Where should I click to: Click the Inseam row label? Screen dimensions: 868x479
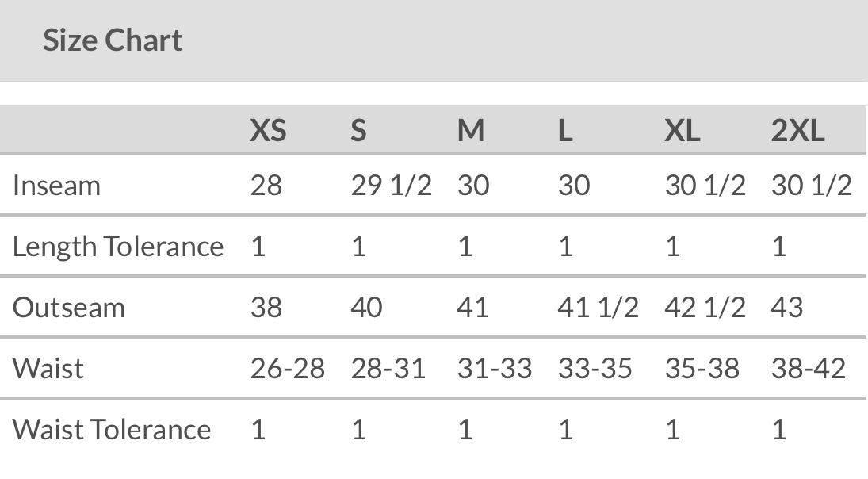coord(56,186)
